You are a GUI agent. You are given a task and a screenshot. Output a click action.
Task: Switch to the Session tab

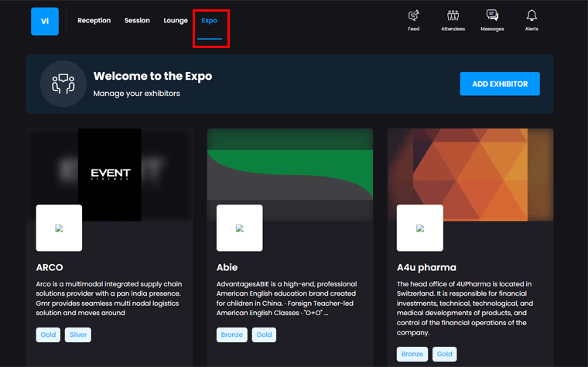tap(137, 21)
